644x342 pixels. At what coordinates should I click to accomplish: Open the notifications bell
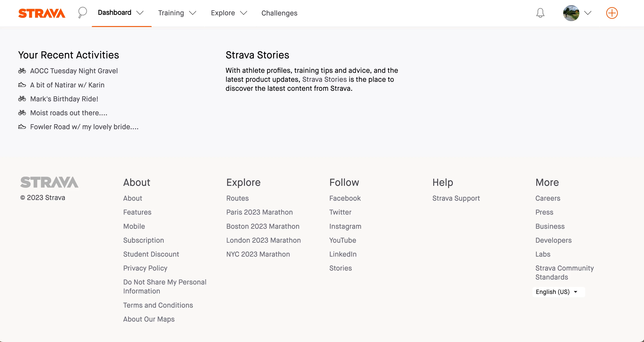point(540,13)
